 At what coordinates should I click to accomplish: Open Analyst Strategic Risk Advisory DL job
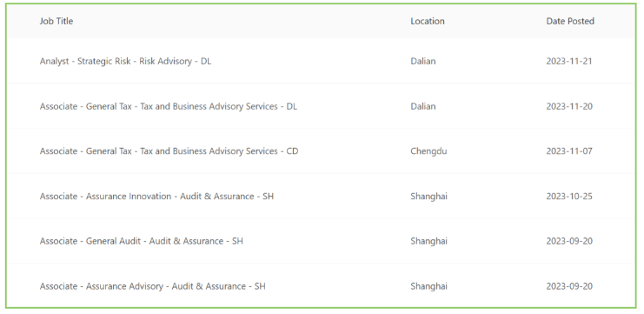pos(125,61)
